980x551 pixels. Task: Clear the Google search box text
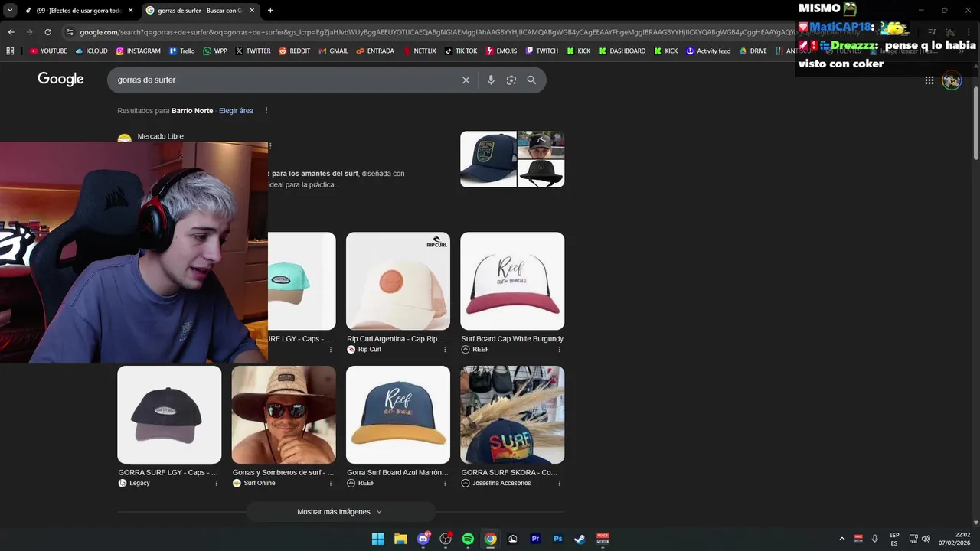point(465,80)
